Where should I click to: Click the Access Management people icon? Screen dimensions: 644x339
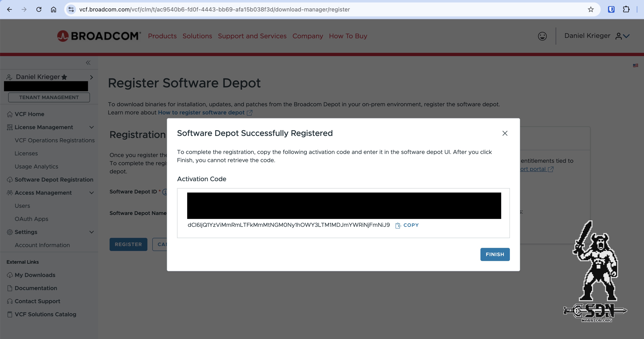[10, 193]
